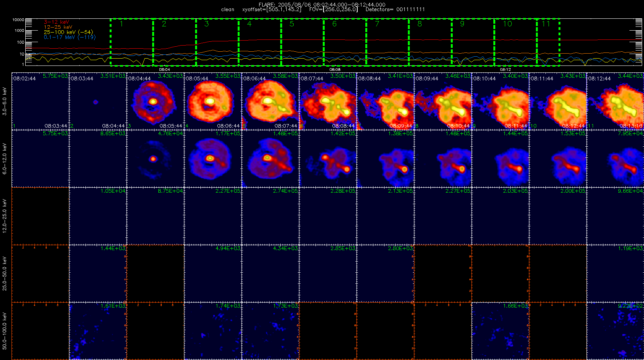Open the 3.0-6.0 keV image at 08:07:44
This screenshot has width=644, height=360.
328,101
